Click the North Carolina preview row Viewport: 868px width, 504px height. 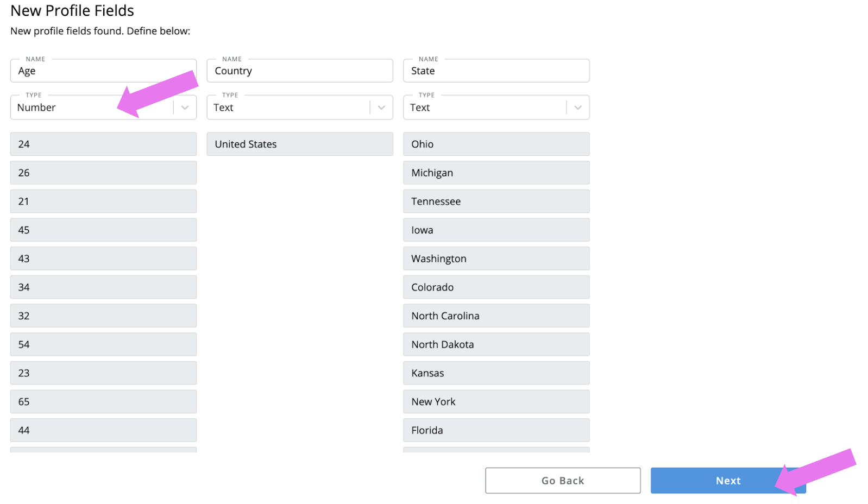496,316
